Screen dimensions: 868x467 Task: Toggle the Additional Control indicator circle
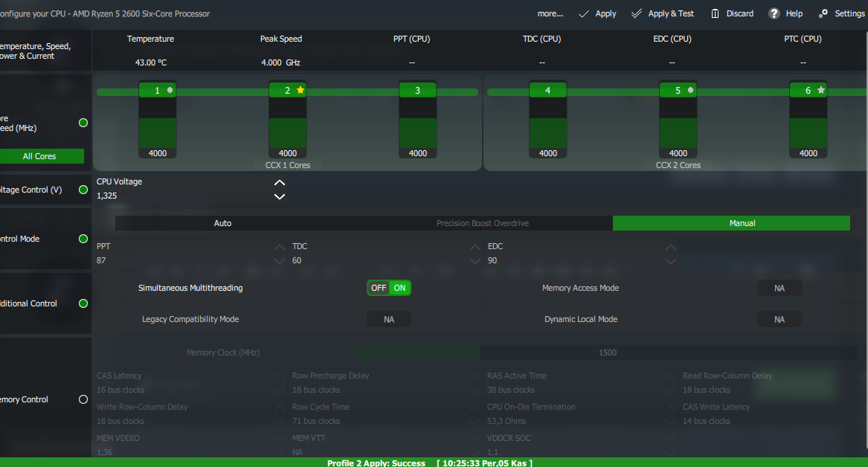pos(83,303)
